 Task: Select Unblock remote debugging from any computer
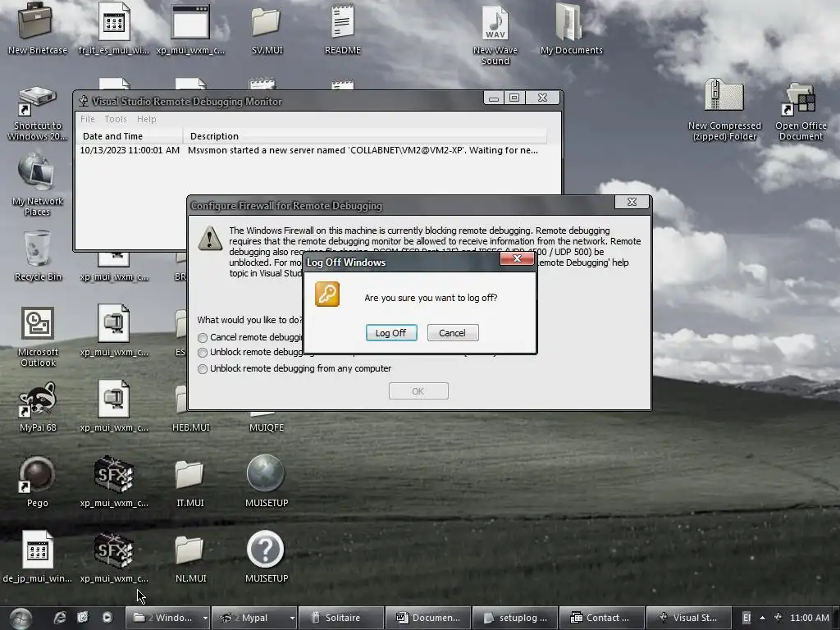[x=203, y=368]
